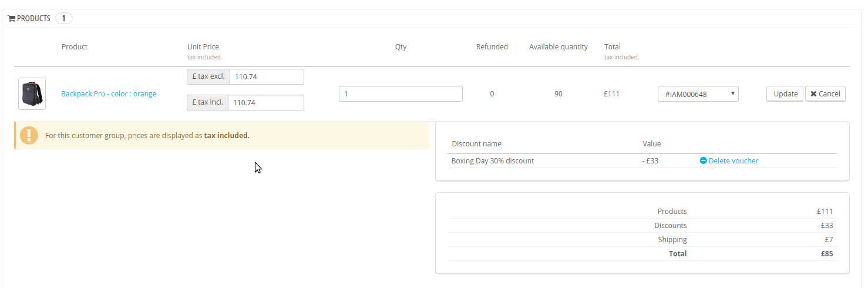Click the Boxing Day 30% discount name

(x=492, y=161)
